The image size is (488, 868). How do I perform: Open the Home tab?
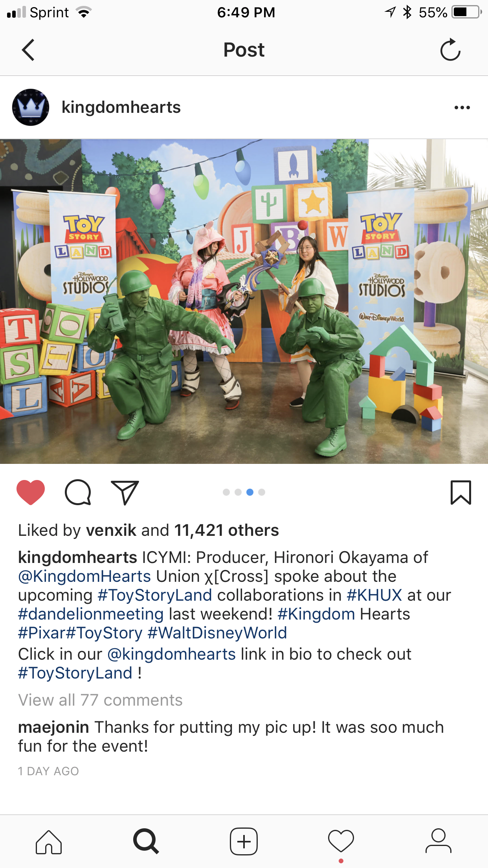click(x=49, y=842)
